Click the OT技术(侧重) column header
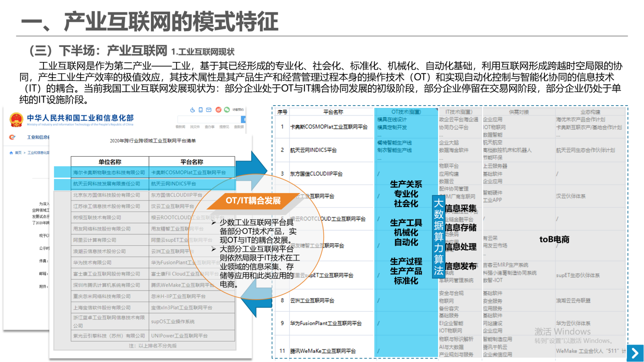The image size is (644, 362). click(x=406, y=112)
